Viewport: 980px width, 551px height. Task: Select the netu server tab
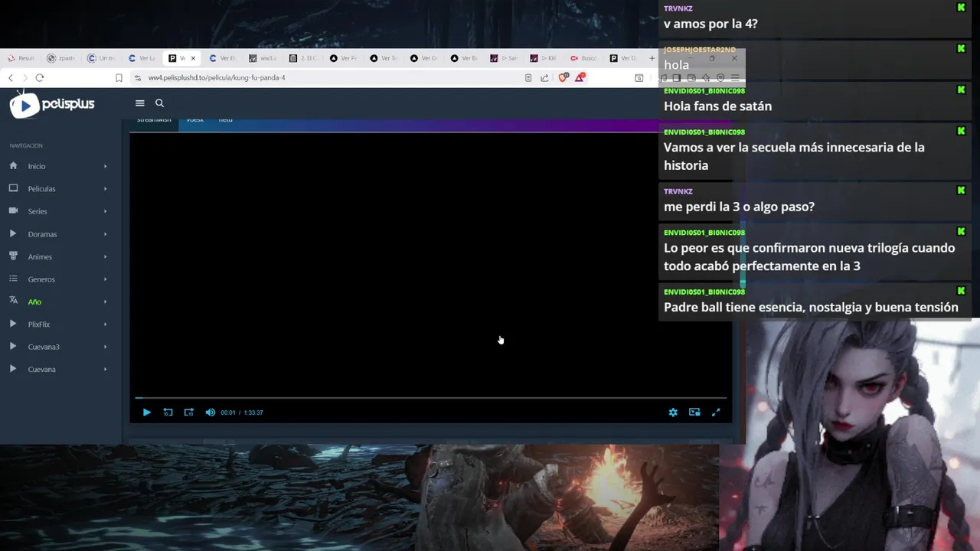[225, 121]
